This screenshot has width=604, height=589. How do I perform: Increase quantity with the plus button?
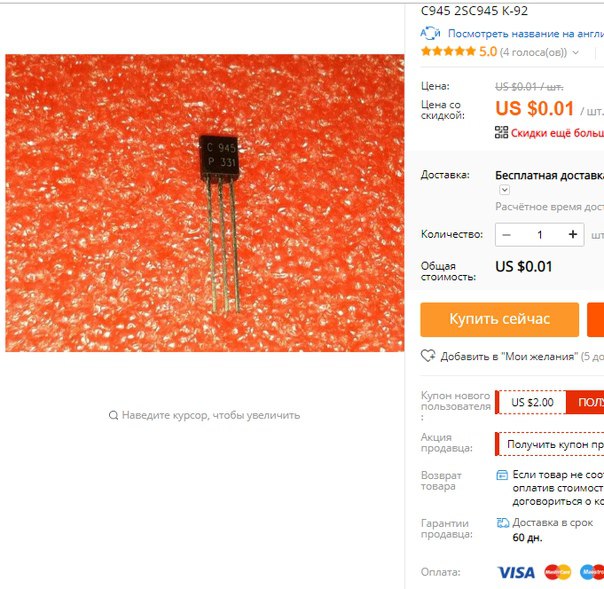point(573,234)
